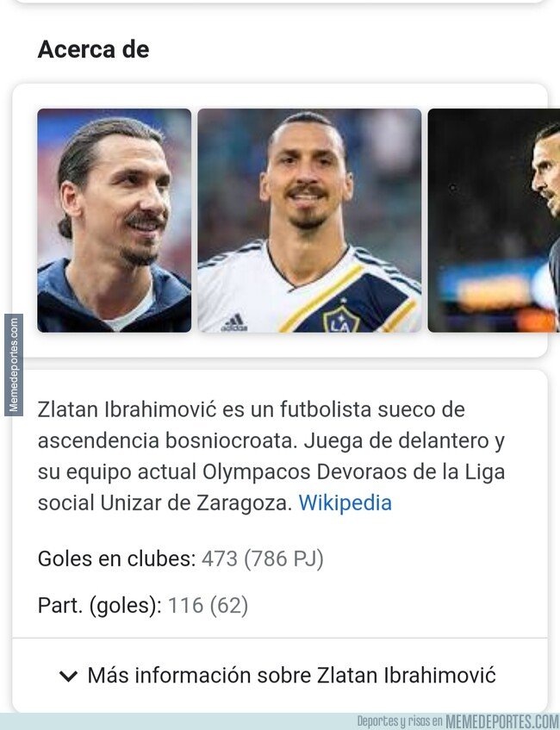Open the middle photo with white jersey
The image size is (560, 730).
[x=309, y=221]
